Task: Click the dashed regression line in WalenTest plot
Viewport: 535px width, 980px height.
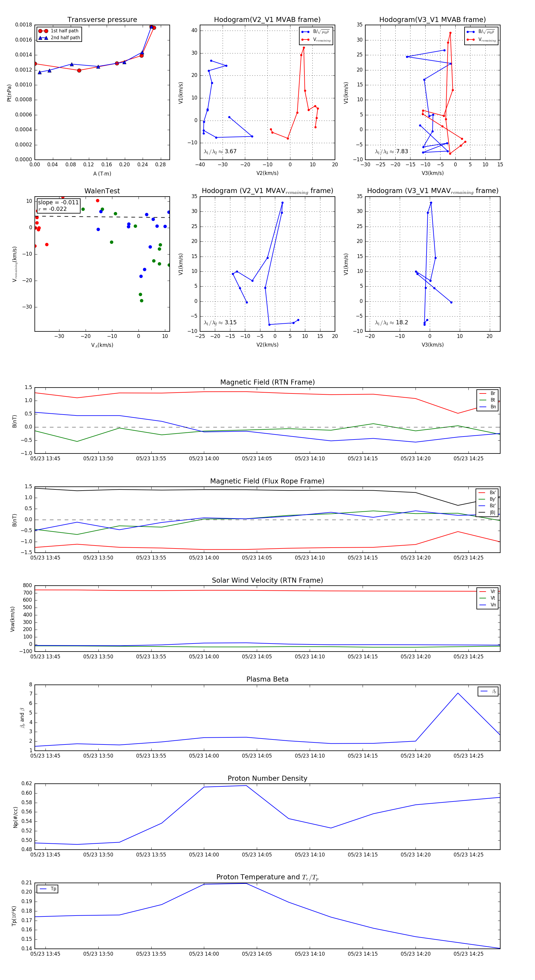Action: click(102, 217)
